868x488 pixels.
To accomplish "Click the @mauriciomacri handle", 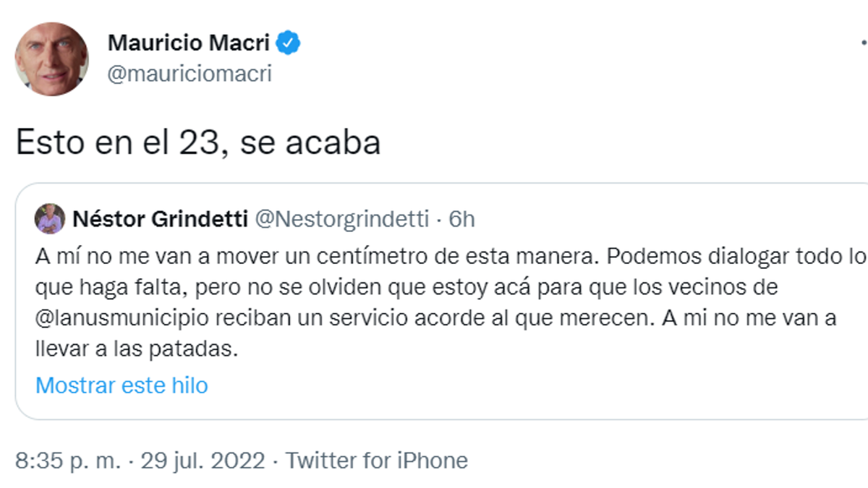I will click(x=190, y=74).
